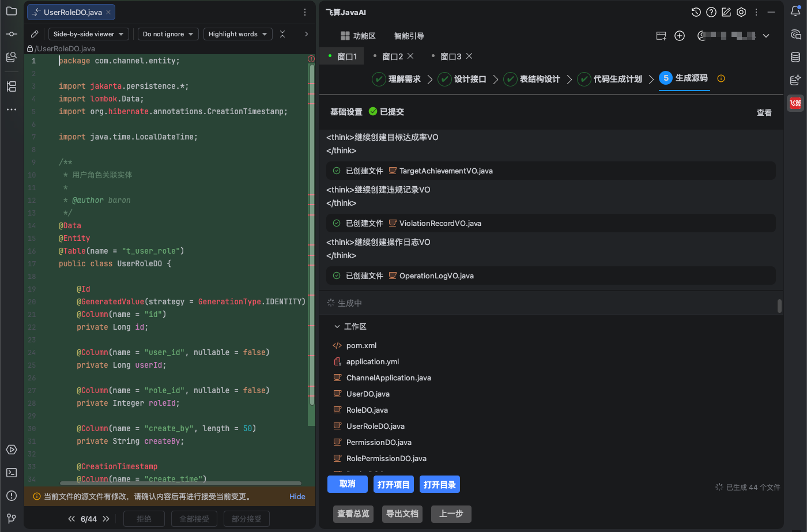Go to previous file with double-left arrows
807x532 pixels.
click(71, 519)
